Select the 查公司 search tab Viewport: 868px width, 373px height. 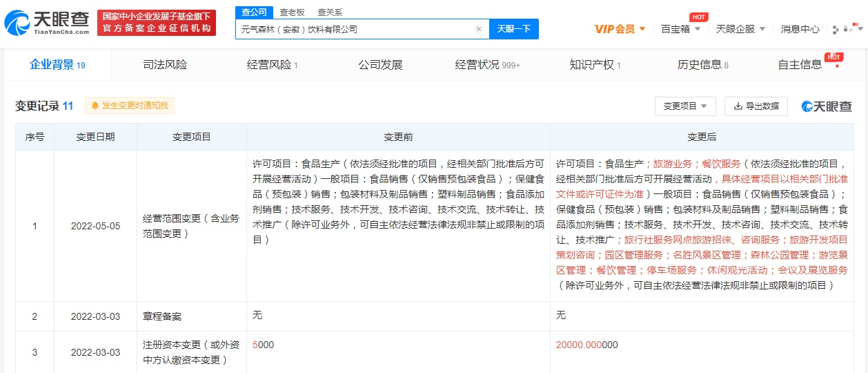(x=253, y=12)
